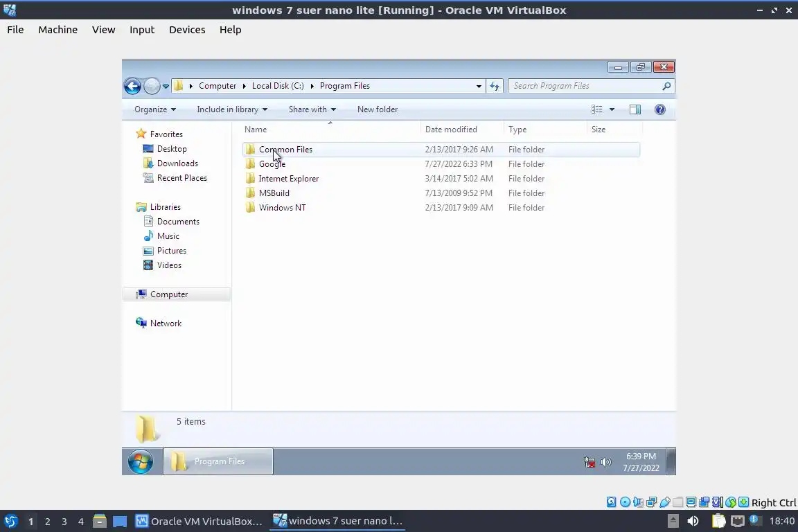Open Downloads in the navigation pane
The height and width of the screenshot is (532, 798).
[x=177, y=163]
